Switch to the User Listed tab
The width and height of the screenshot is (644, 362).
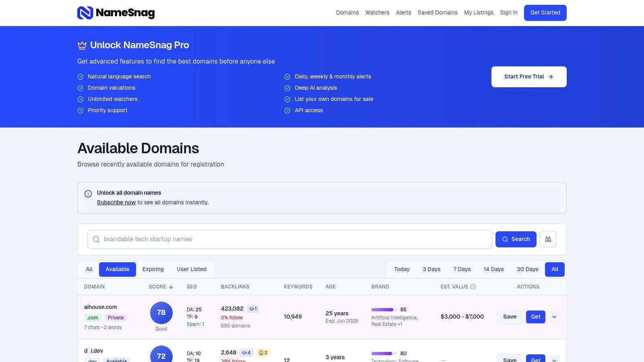coord(192,269)
